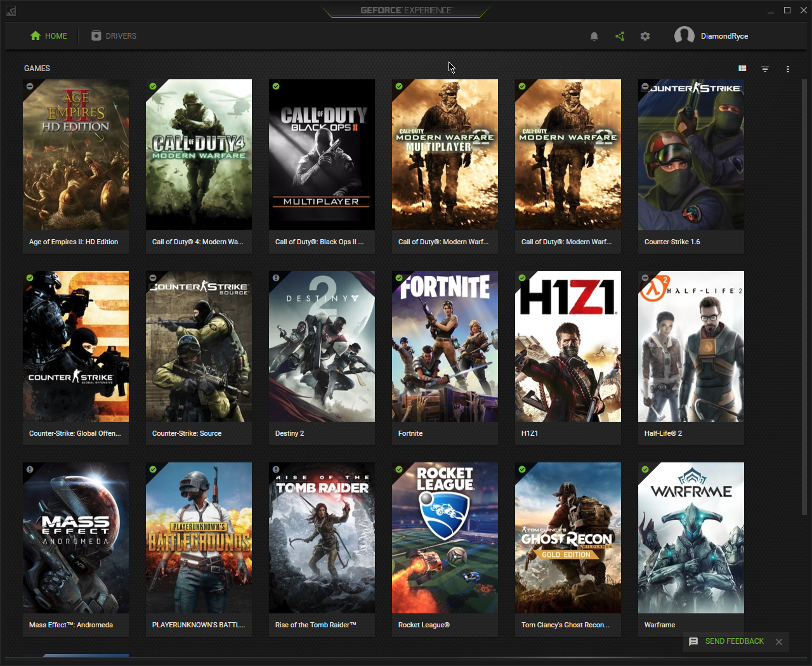The height and width of the screenshot is (666, 812).
Task: Click warning icon on Destiny 2 tile
Action: [x=276, y=278]
